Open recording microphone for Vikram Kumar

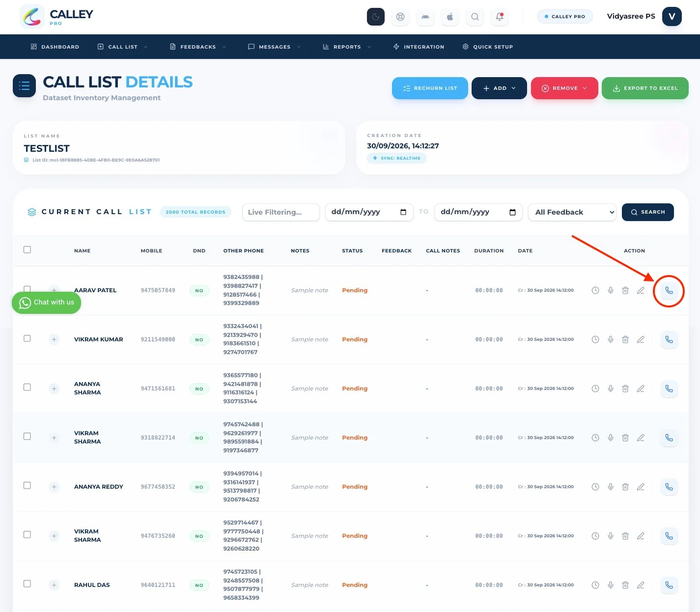(611, 339)
